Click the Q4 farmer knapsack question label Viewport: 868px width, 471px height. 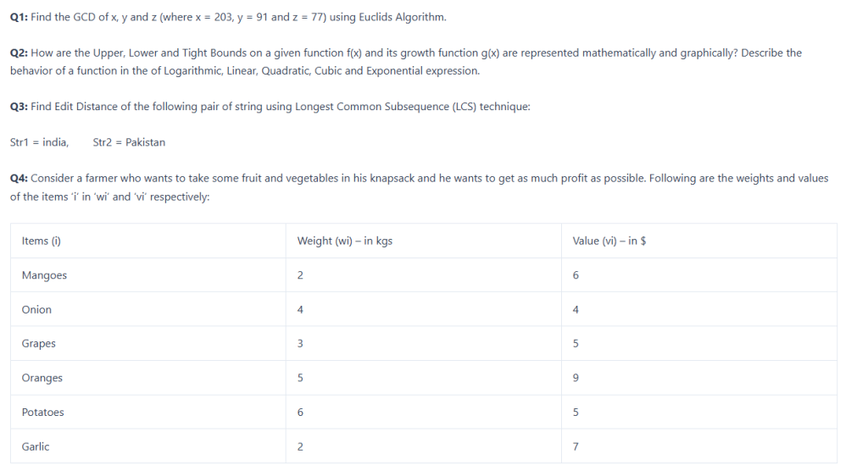[20, 179]
